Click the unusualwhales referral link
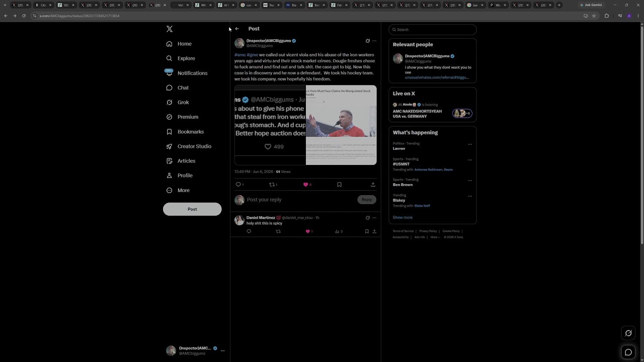This screenshot has width=644, height=362. coord(437,77)
